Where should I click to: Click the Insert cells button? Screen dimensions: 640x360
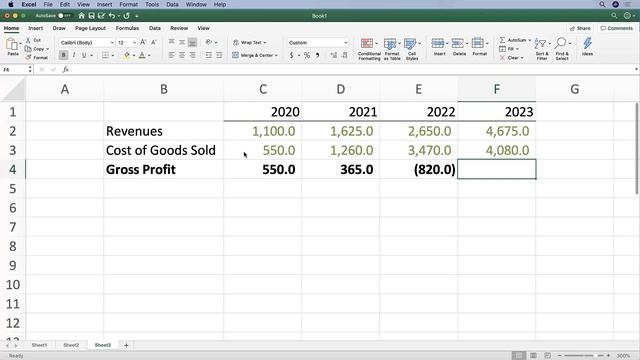click(x=440, y=47)
